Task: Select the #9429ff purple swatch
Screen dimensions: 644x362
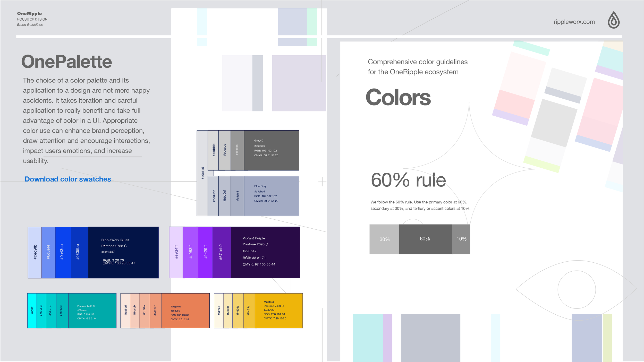Action: [205, 252]
